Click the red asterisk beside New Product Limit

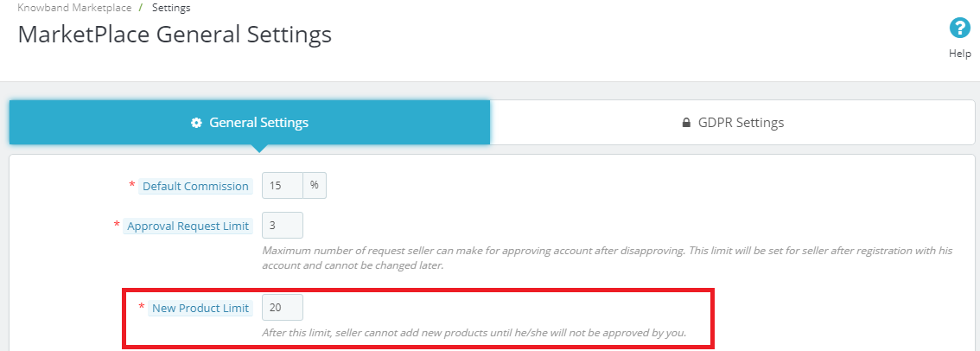142,308
